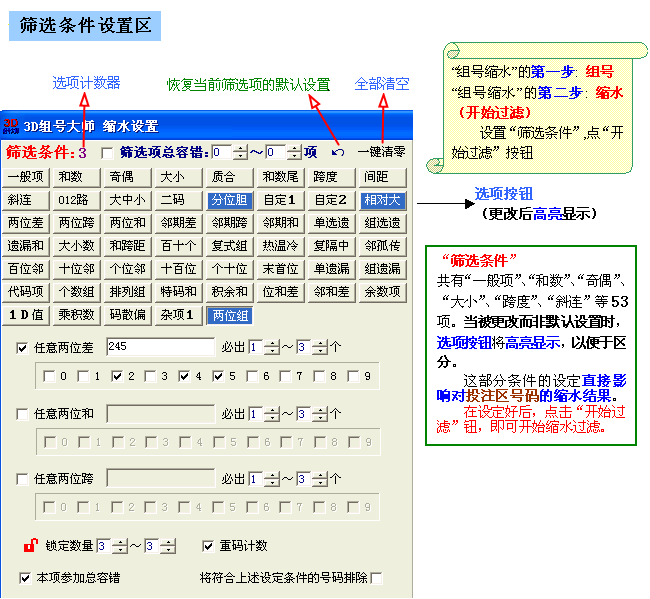Switch to the 两位组 filter option

229,315
